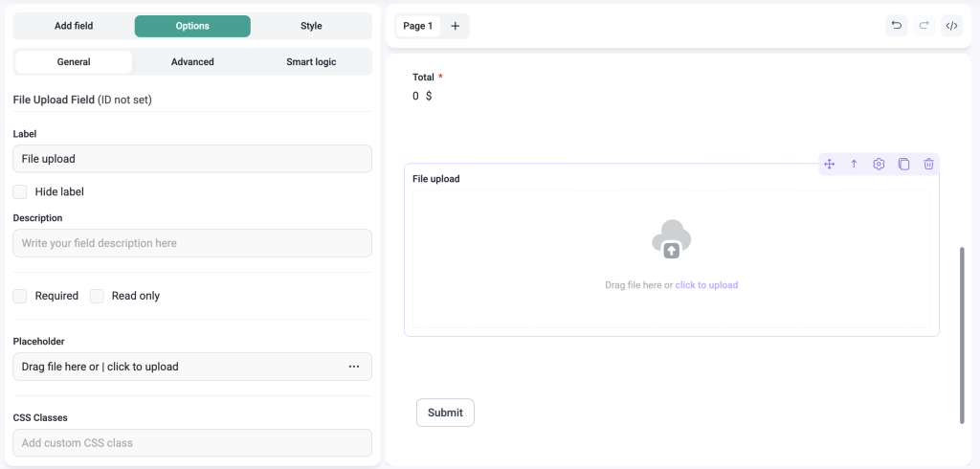Select the Page 1 tab

(x=418, y=26)
